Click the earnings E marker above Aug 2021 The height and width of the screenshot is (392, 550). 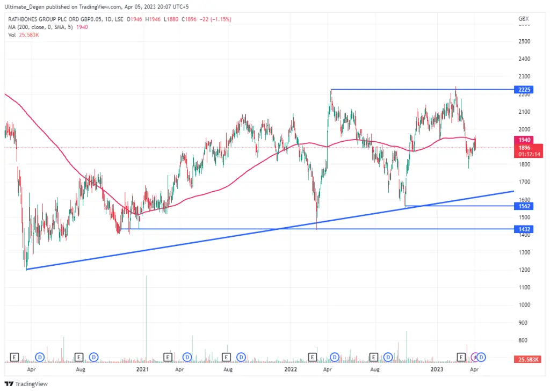point(226,357)
